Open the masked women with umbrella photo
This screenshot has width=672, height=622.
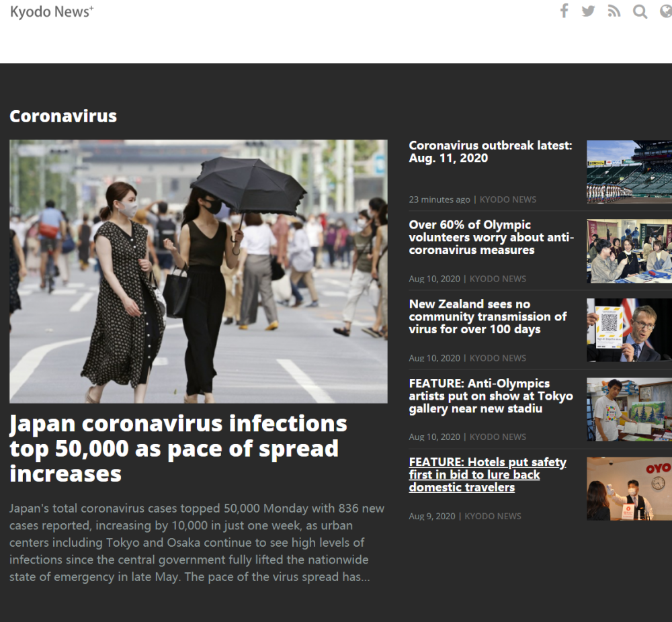(198, 271)
